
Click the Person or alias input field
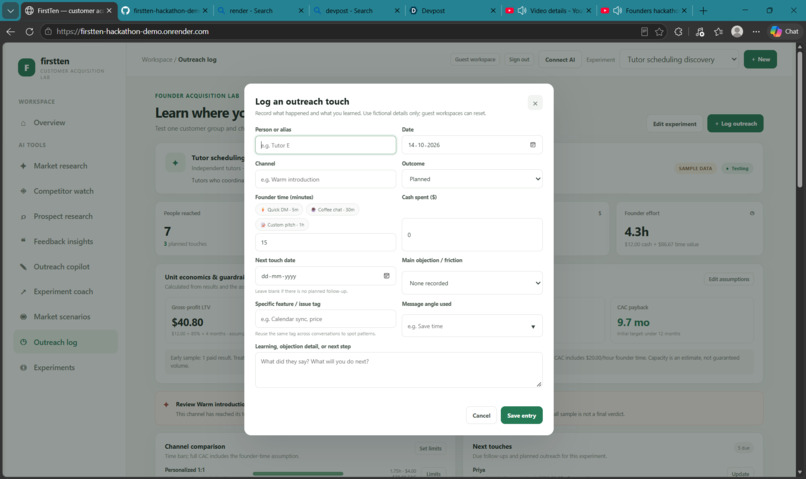[325, 145]
